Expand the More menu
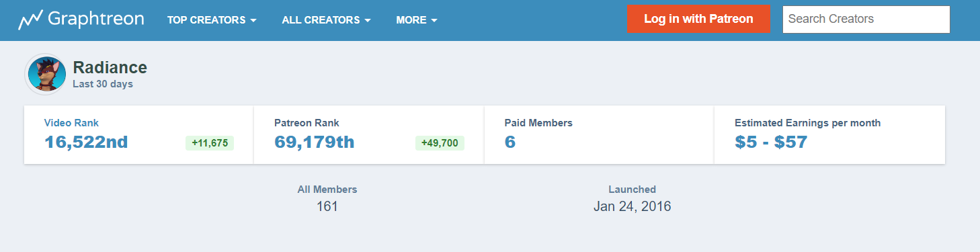 pos(417,20)
